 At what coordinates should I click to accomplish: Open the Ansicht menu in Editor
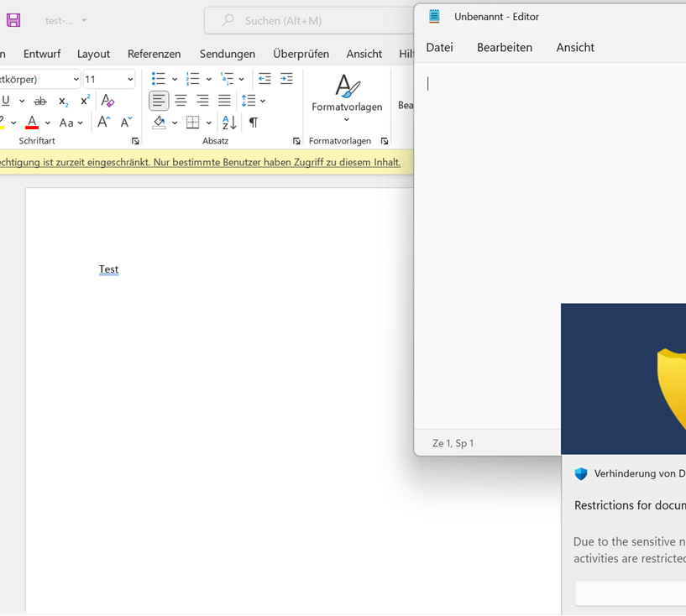pyautogui.click(x=575, y=47)
